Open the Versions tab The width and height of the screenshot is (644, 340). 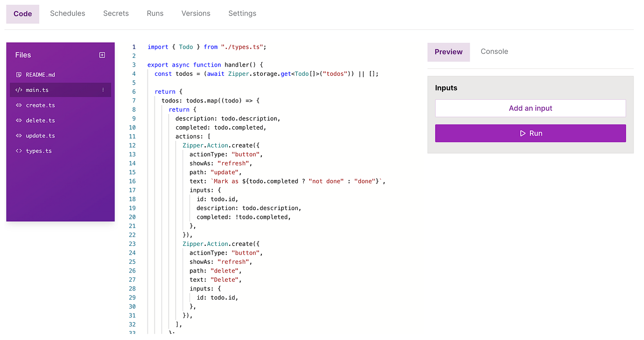196,13
